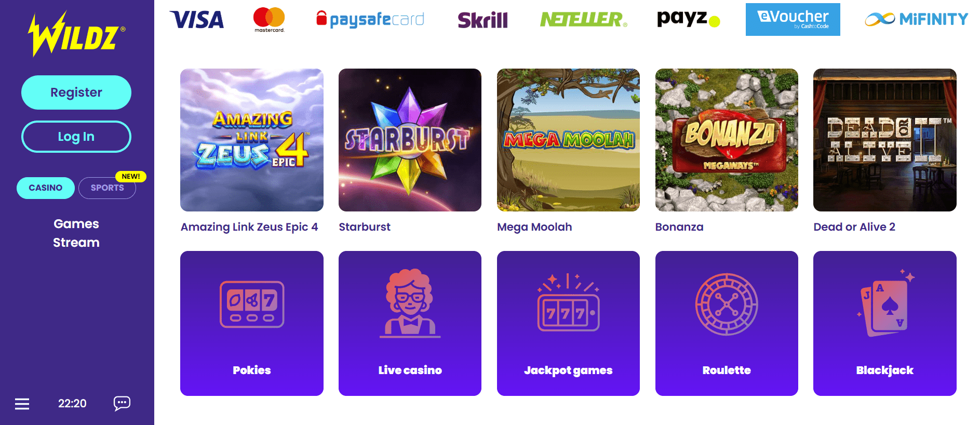This screenshot has width=980, height=425.
Task: Switch to the SPORTS section
Action: coord(108,188)
